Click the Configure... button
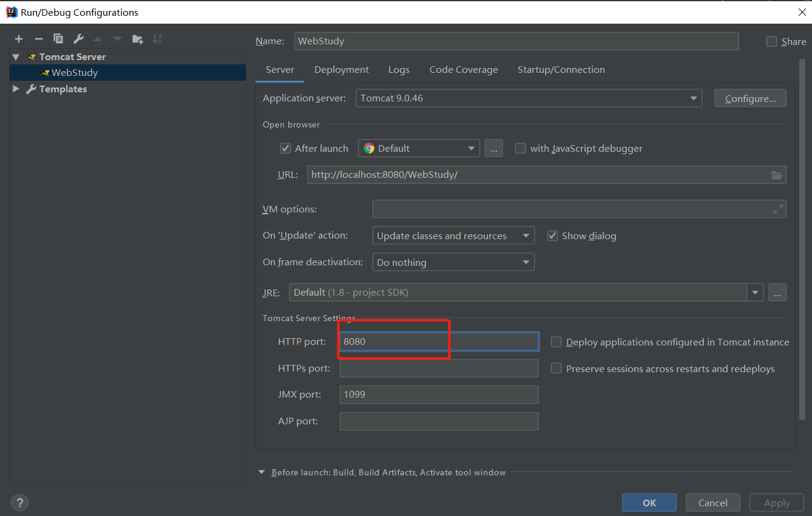The height and width of the screenshot is (516, 812). click(751, 98)
